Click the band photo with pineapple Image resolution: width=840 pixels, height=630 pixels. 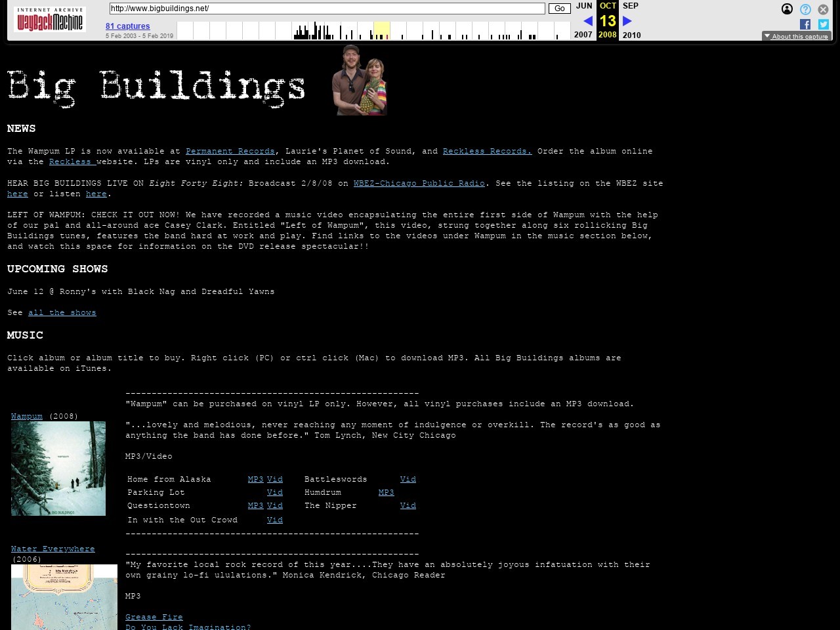pyautogui.click(x=360, y=81)
